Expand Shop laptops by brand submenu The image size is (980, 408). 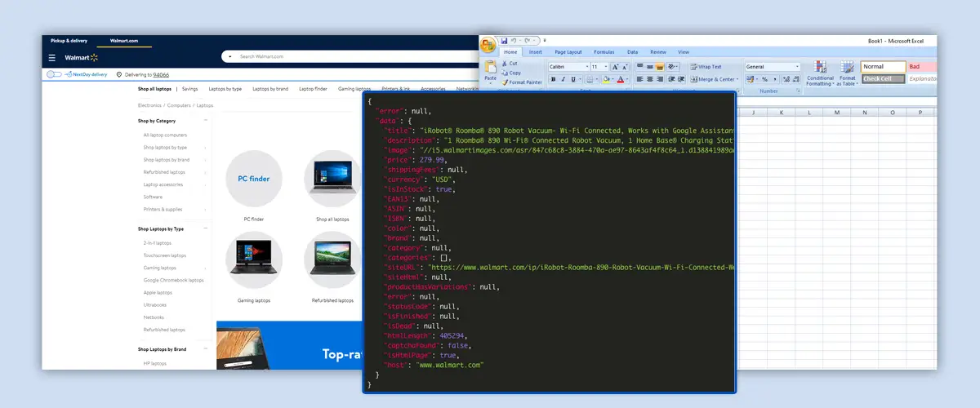205,160
